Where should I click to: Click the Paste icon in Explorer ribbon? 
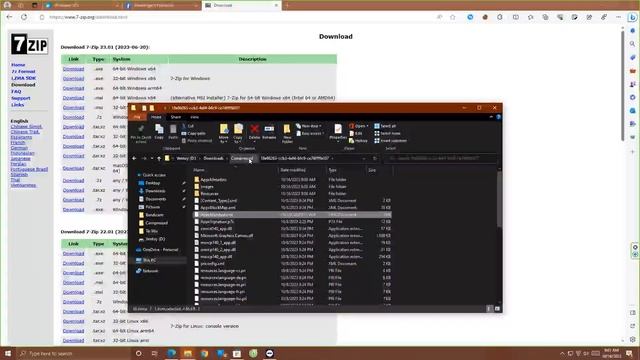pos(173,131)
